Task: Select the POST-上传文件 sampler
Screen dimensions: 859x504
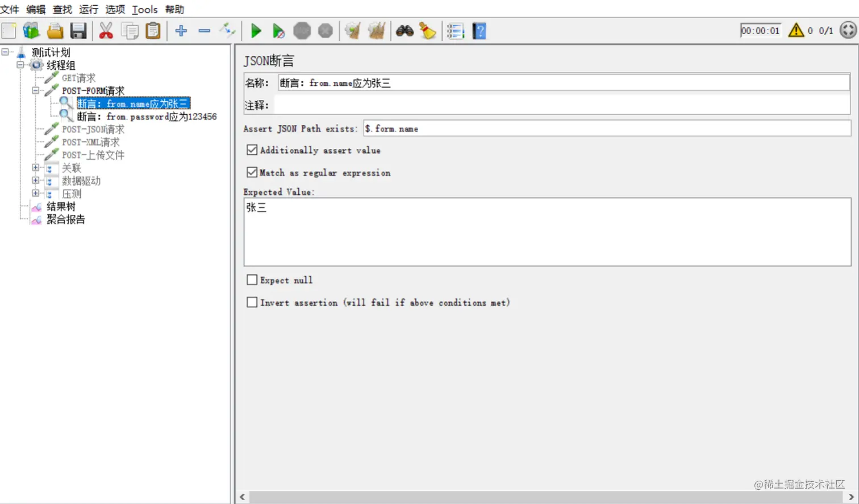Action: (93, 155)
